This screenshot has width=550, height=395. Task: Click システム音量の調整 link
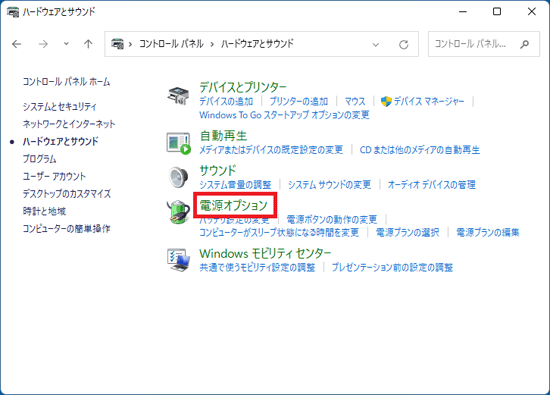(x=235, y=185)
